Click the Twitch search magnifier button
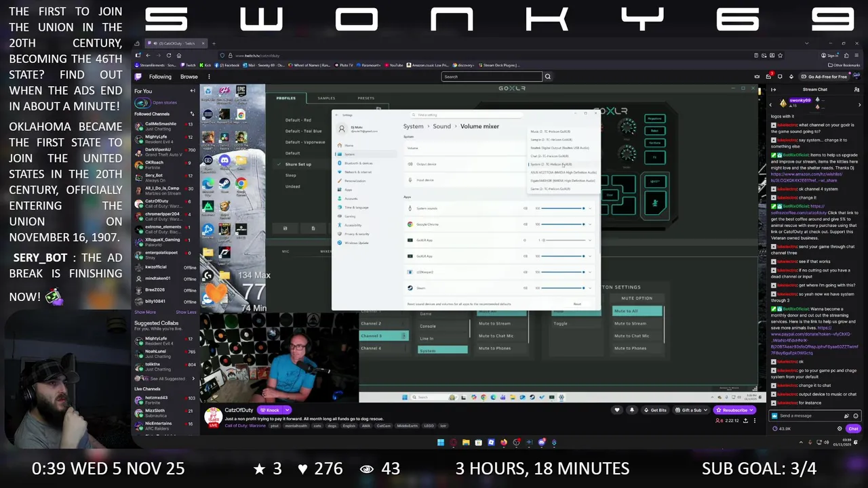 pos(548,77)
